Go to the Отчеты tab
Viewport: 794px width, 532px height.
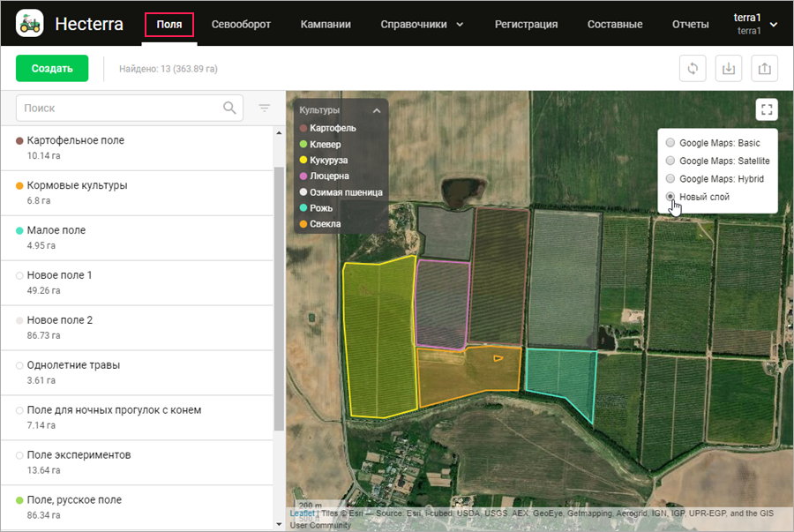tap(690, 24)
